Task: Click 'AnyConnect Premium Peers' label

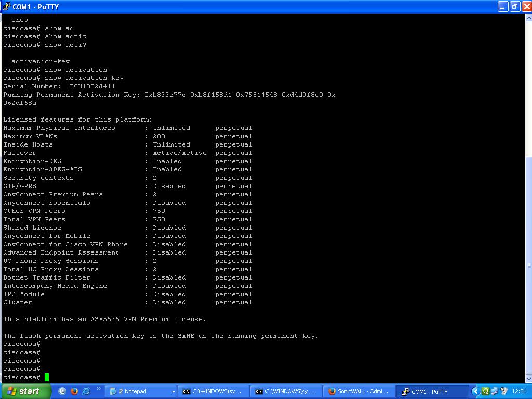Action: click(x=53, y=194)
